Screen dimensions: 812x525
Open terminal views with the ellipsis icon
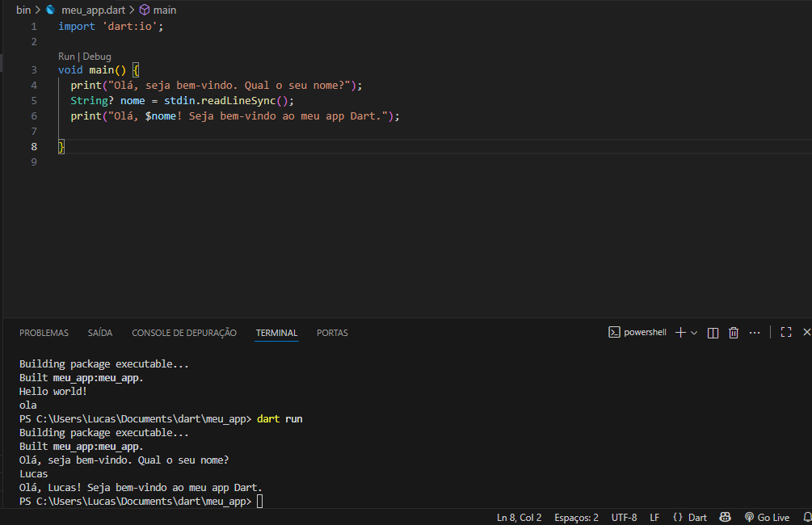pos(755,332)
